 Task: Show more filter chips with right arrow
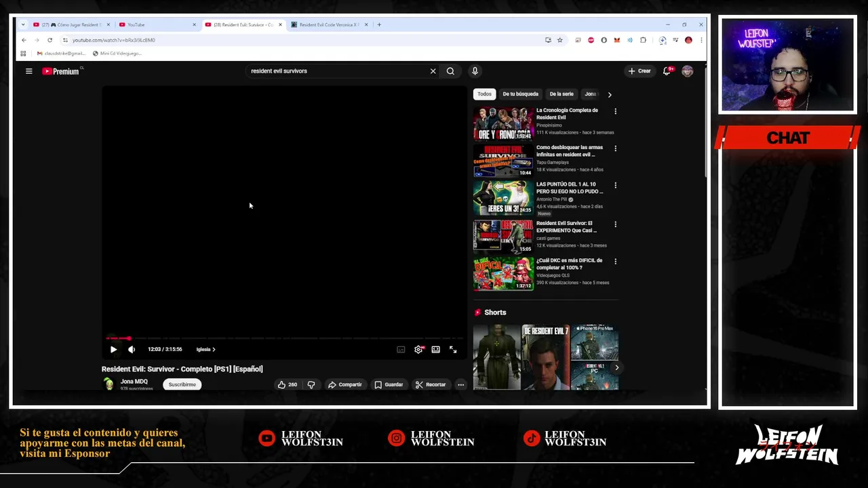609,95
